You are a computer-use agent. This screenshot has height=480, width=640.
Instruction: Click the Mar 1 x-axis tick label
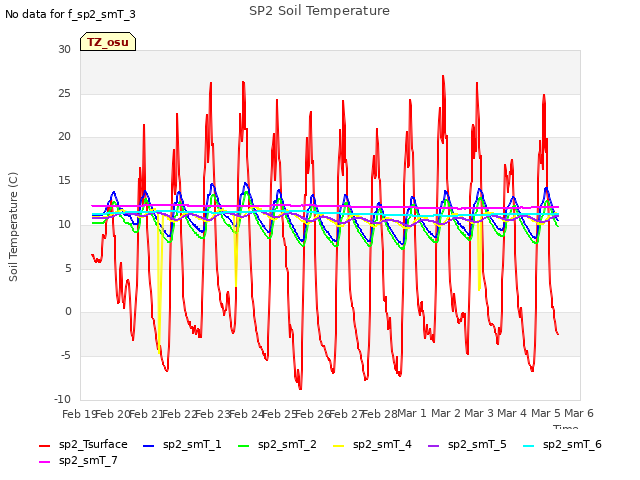pyautogui.click(x=411, y=413)
